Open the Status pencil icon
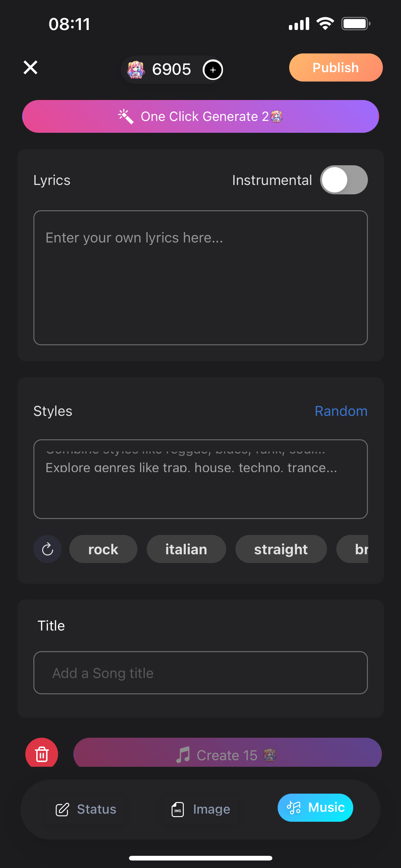This screenshot has height=868, width=401. (x=62, y=809)
